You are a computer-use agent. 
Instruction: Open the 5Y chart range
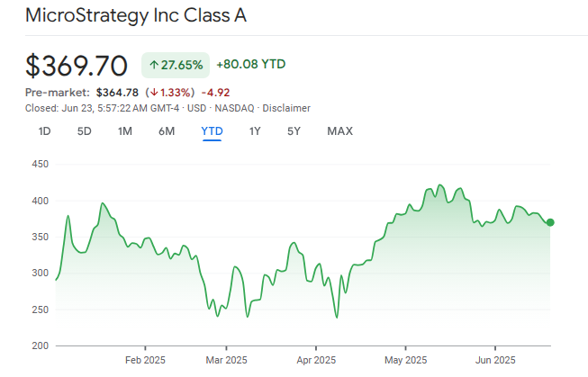click(294, 131)
